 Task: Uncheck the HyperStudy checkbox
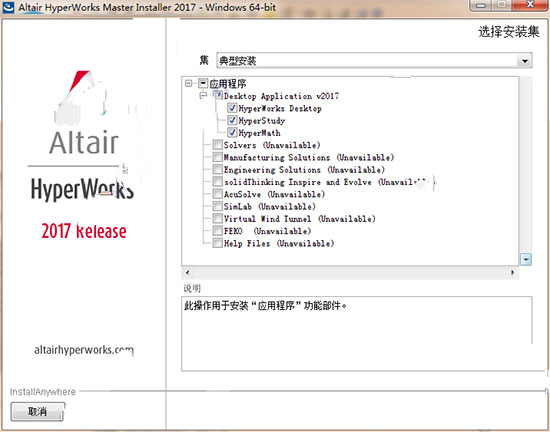click(x=232, y=120)
